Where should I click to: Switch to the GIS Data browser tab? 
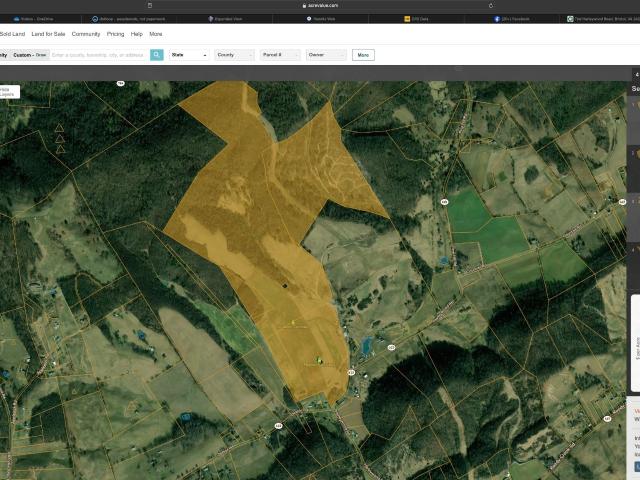point(412,18)
